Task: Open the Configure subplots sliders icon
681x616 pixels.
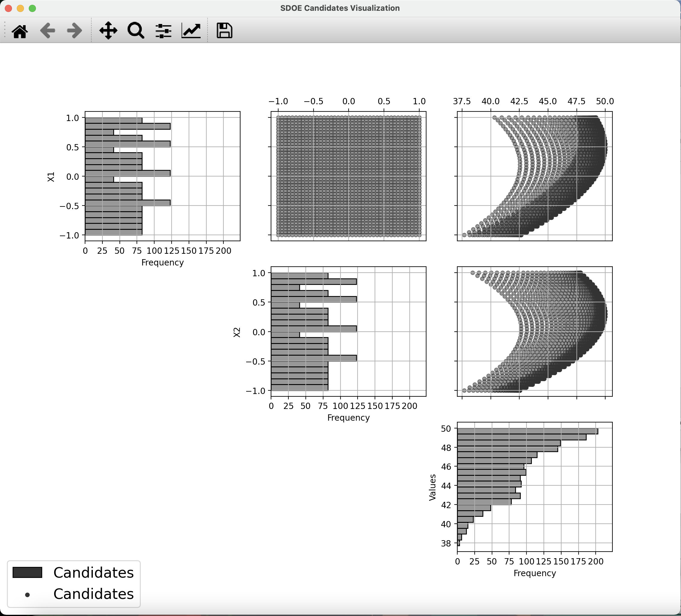Action: tap(164, 31)
